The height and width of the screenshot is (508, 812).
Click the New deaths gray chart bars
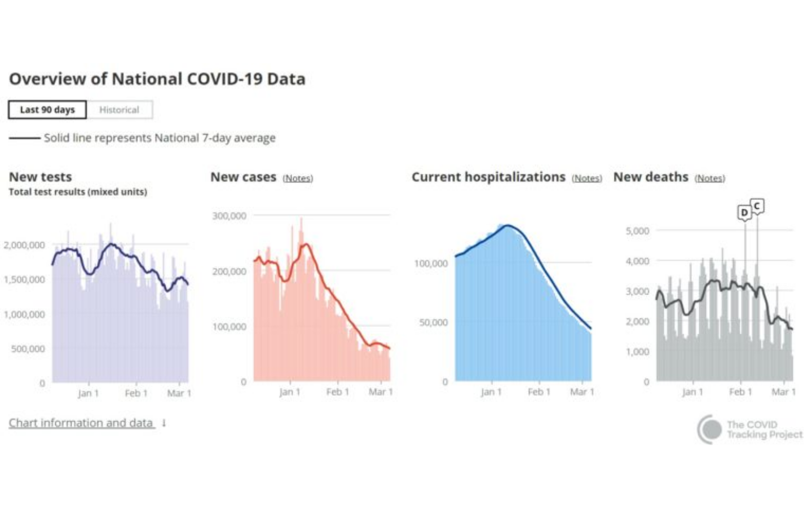point(724,339)
